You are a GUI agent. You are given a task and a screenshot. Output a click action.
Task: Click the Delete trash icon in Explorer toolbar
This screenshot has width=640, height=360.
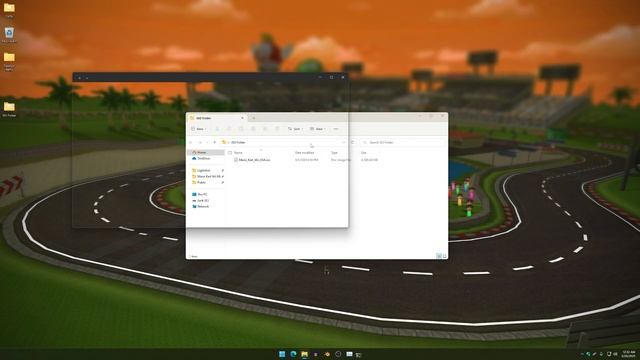click(x=277, y=129)
